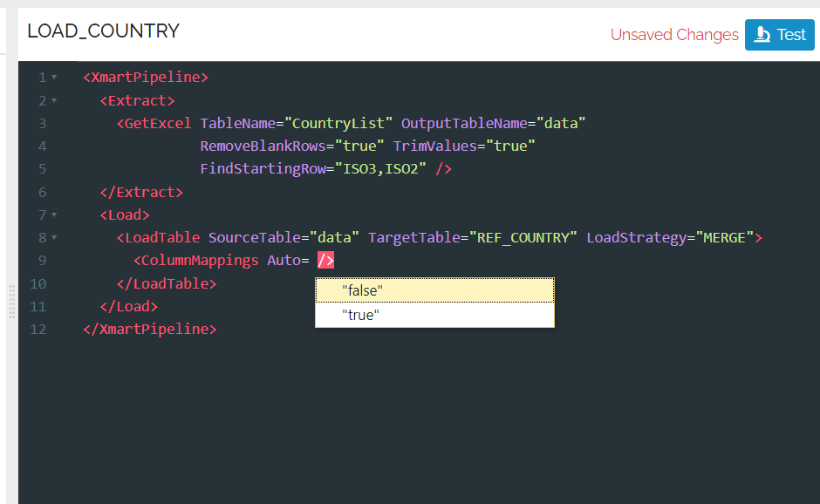Click line number 3 in gutter

tap(43, 124)
